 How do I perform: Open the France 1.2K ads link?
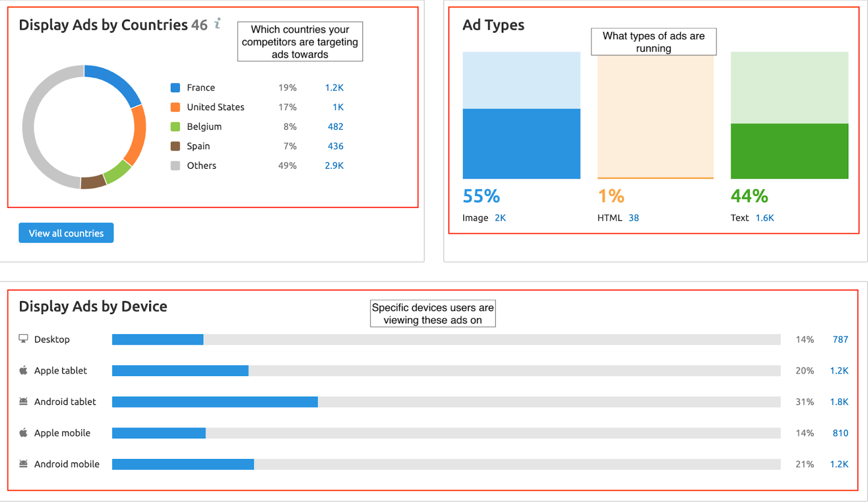pyautogui.click(x=334, y=87)
